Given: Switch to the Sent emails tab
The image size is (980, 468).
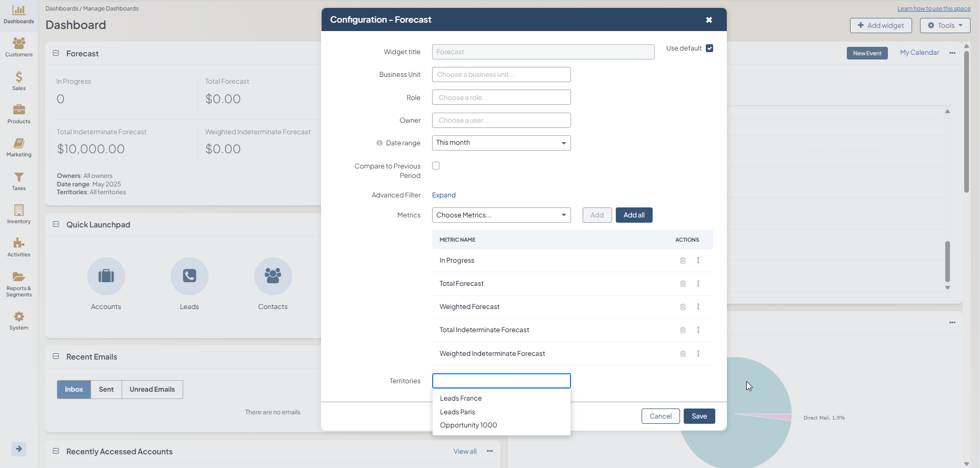Looking at the screenshot, I should [x=106, y=390].
